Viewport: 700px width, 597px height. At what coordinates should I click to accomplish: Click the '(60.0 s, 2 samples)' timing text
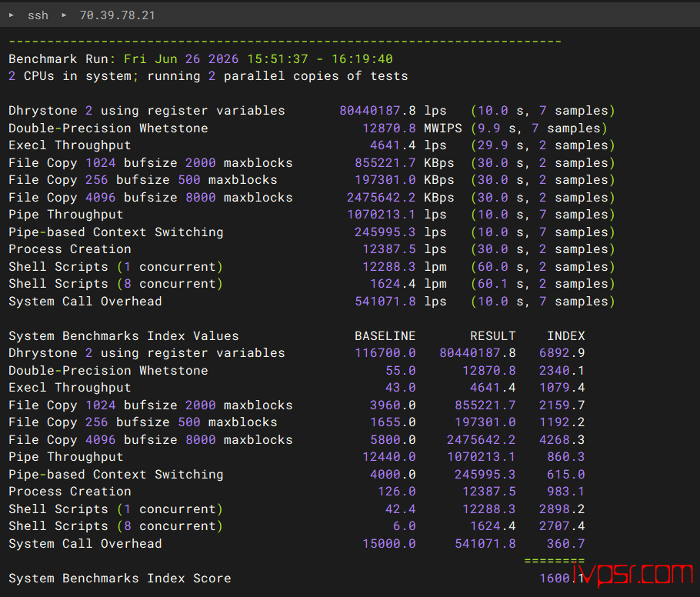click(x=543, y=267)
